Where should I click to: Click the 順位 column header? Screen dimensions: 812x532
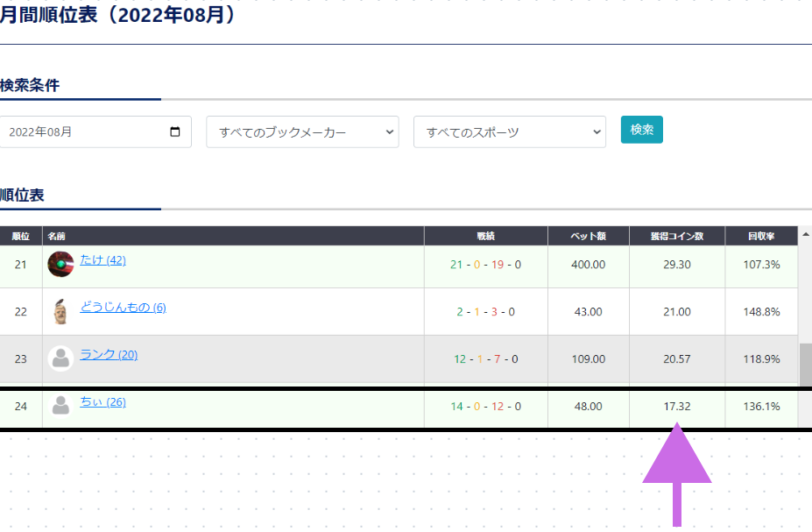click(x=19, y=235)
